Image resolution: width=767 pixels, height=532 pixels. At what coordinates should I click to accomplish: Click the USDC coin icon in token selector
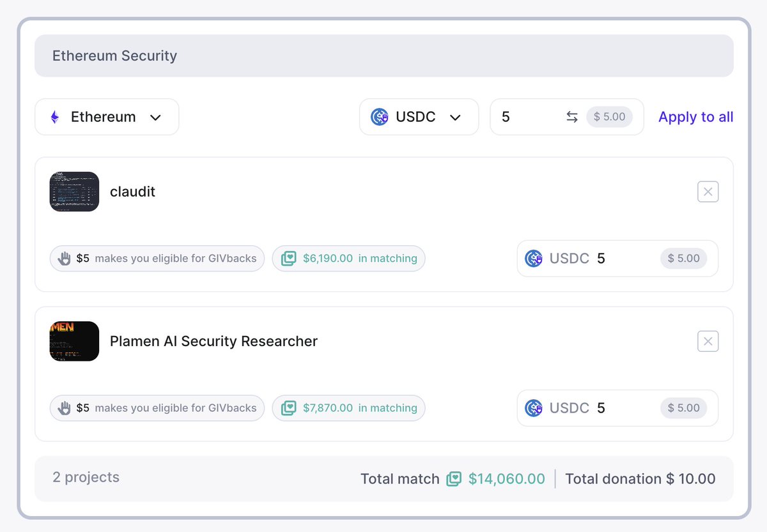380,117
